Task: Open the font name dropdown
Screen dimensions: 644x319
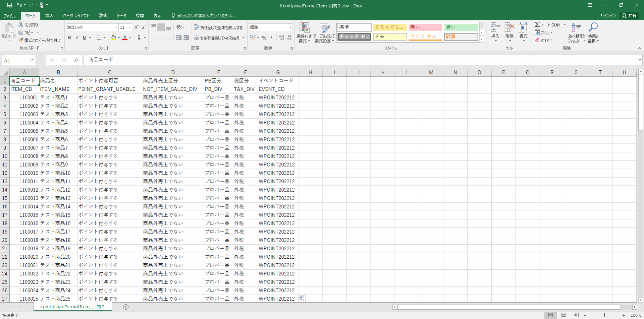Action: click(x=116, y=27)
